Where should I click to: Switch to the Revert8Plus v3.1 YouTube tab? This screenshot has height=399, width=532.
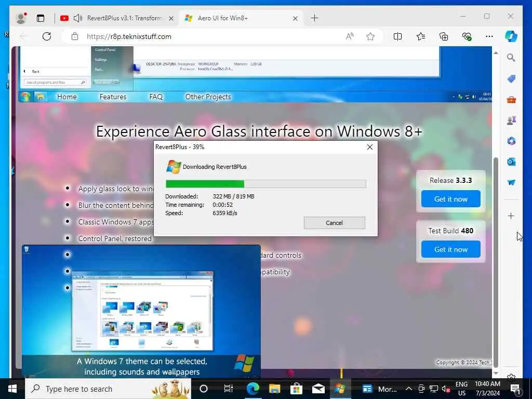point(117,18)
